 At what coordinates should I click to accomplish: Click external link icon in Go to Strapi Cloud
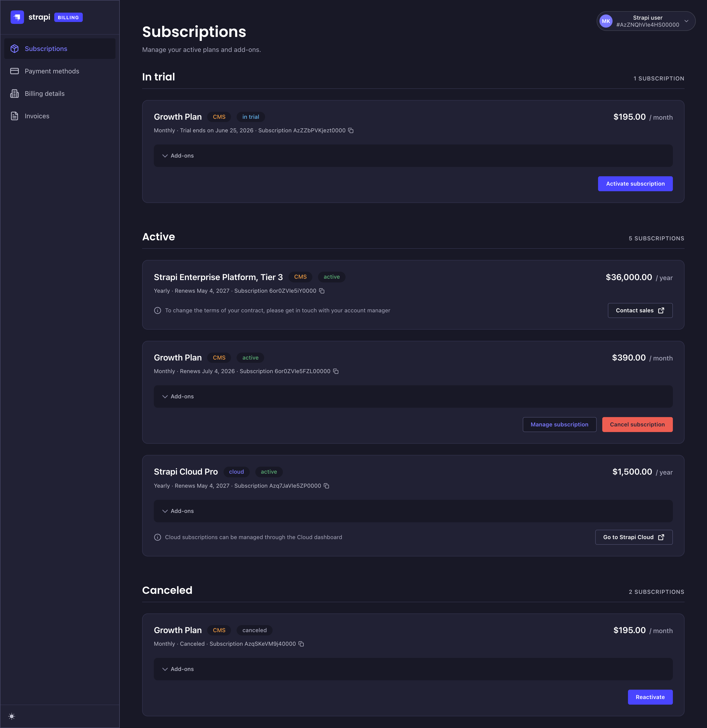coord(661,537)
